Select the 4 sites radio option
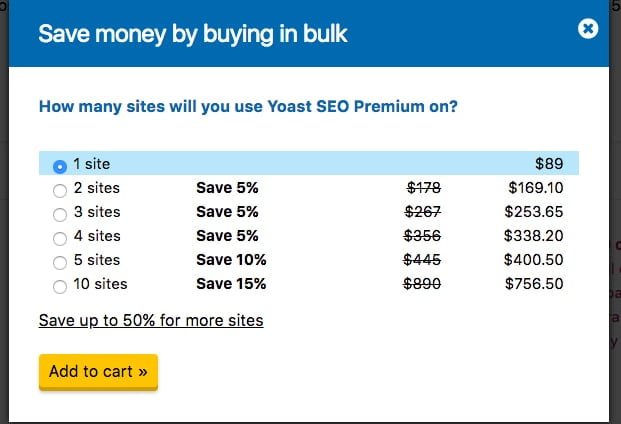Viewport: 621px width, 424px height. (60, 239)
